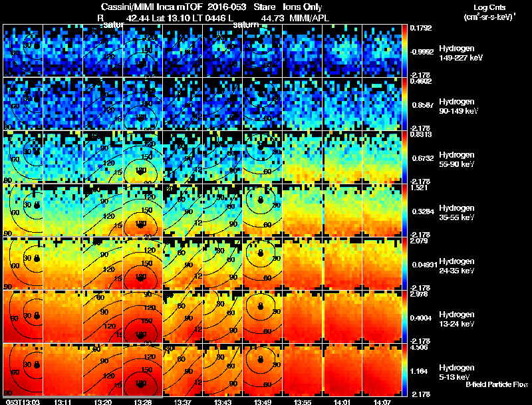Screen dimensions: 532x405
Task: Click the "0.8313" color scale value
Action: pos(421,134)
